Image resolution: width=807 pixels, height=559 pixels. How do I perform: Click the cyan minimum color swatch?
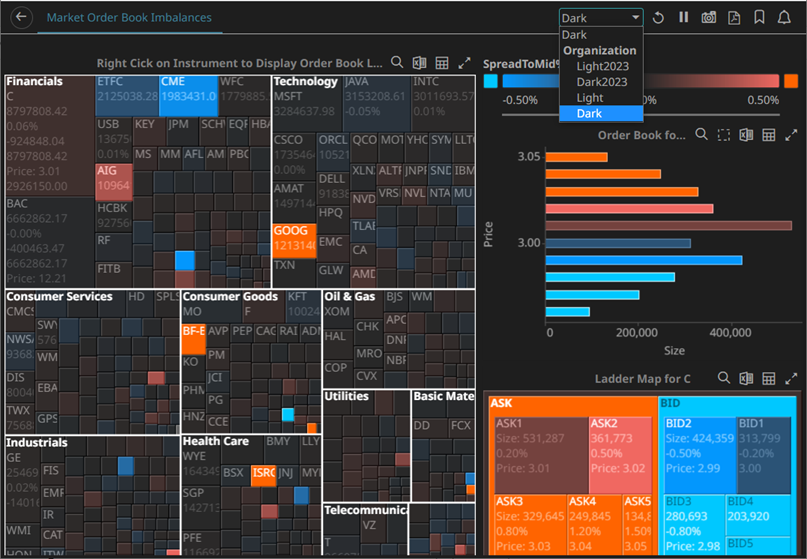pos(490,81)
